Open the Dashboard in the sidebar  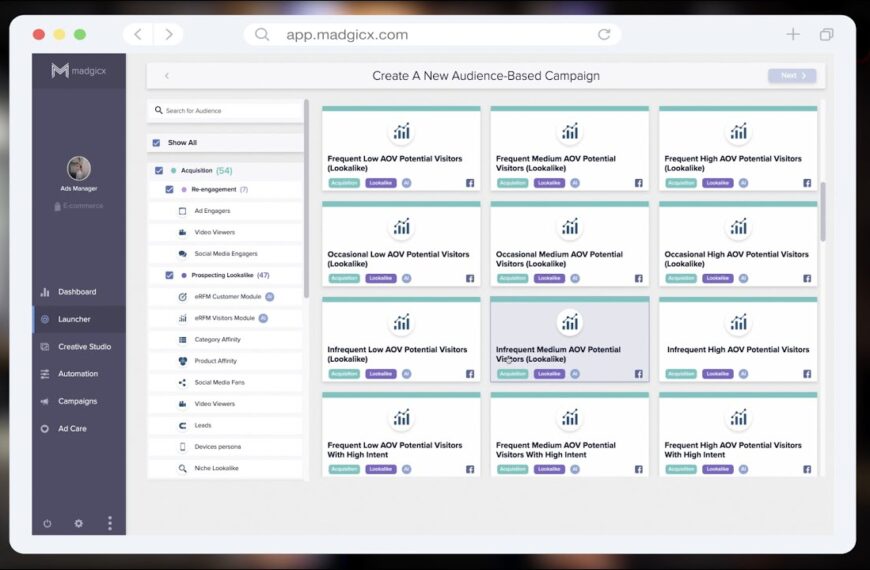[x=76, y=292]
